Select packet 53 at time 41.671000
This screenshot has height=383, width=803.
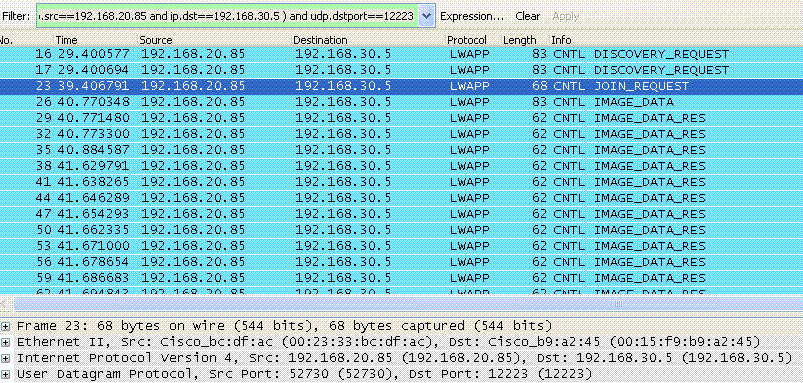point(402,246)
